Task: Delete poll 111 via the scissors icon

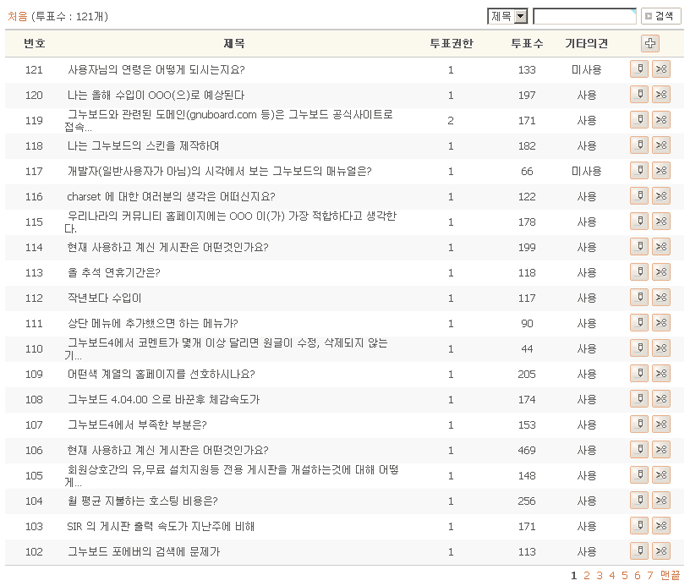Action: pyautogui.click(x=661, y=322)
